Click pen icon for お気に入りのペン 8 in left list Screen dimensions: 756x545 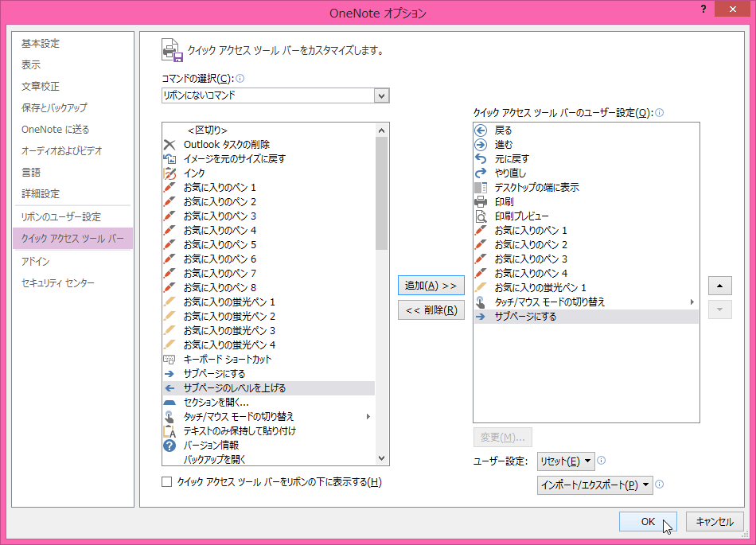pos(170,288)
